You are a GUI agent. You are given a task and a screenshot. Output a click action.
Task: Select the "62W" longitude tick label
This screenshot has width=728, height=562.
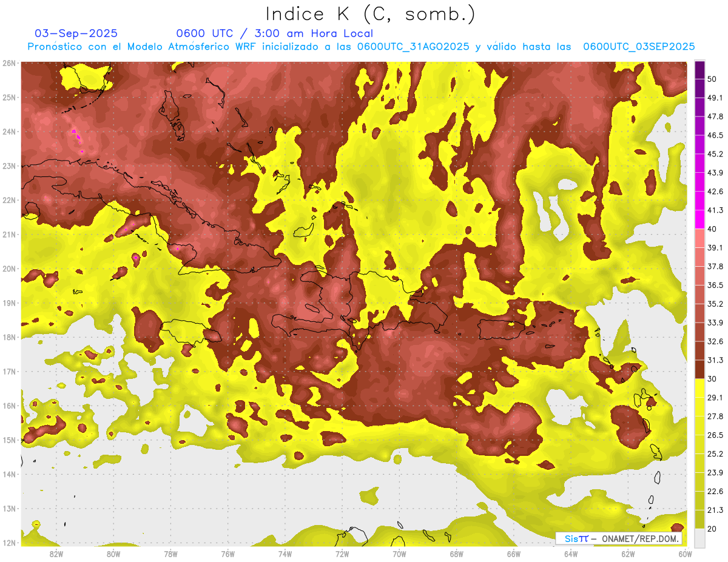coord(628,554)
